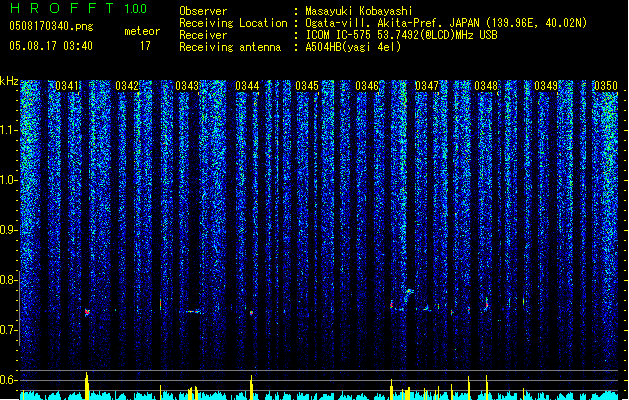Click the yellow level peak under 0344

(x=252, y=387)
